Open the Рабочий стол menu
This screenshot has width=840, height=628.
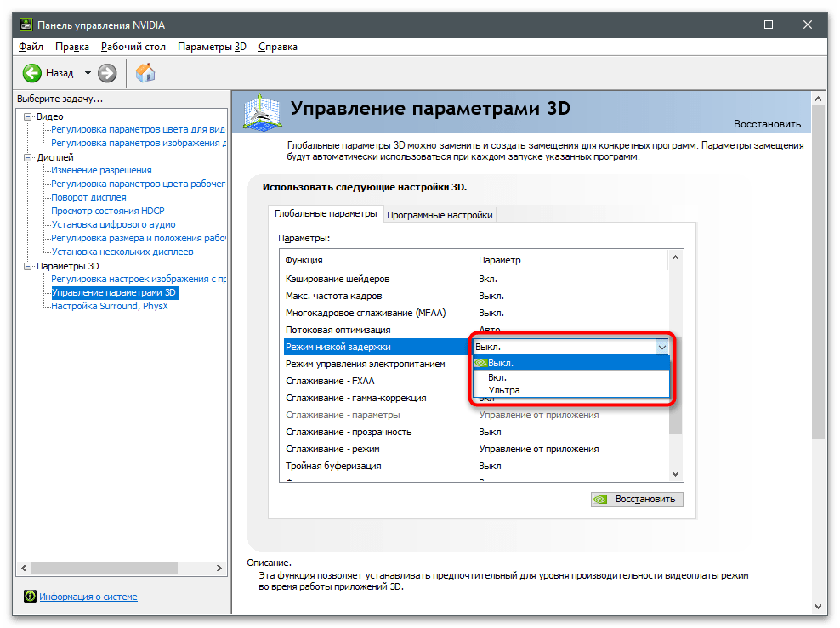coord(133,47)
